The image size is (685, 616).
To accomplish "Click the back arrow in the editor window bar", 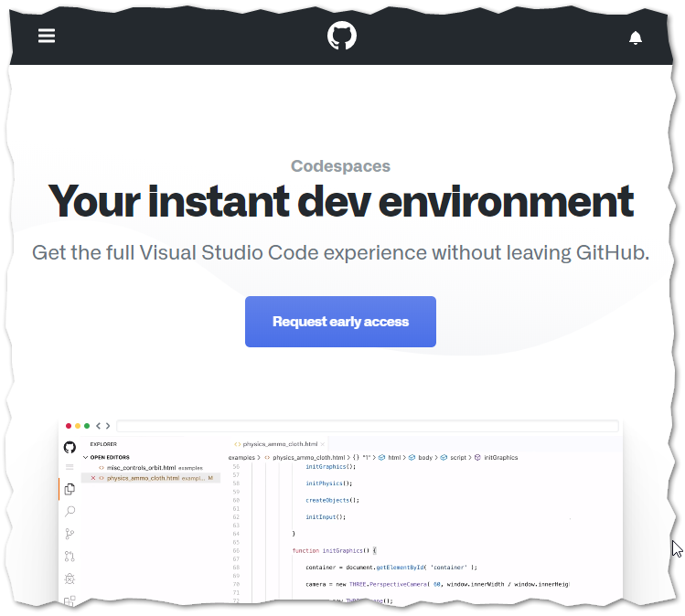I will point(98,426).
